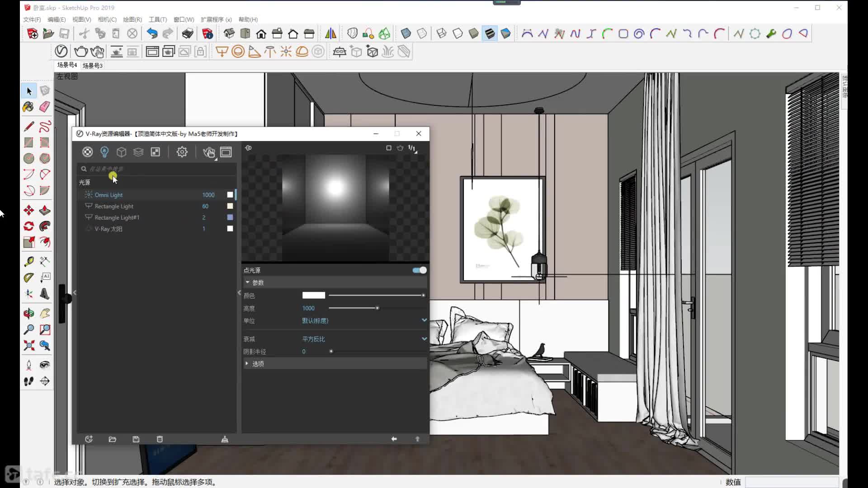Toggle the V-Ray 太阳 sun light state
This screenshot has width=868, height=488.
point(89,229)
